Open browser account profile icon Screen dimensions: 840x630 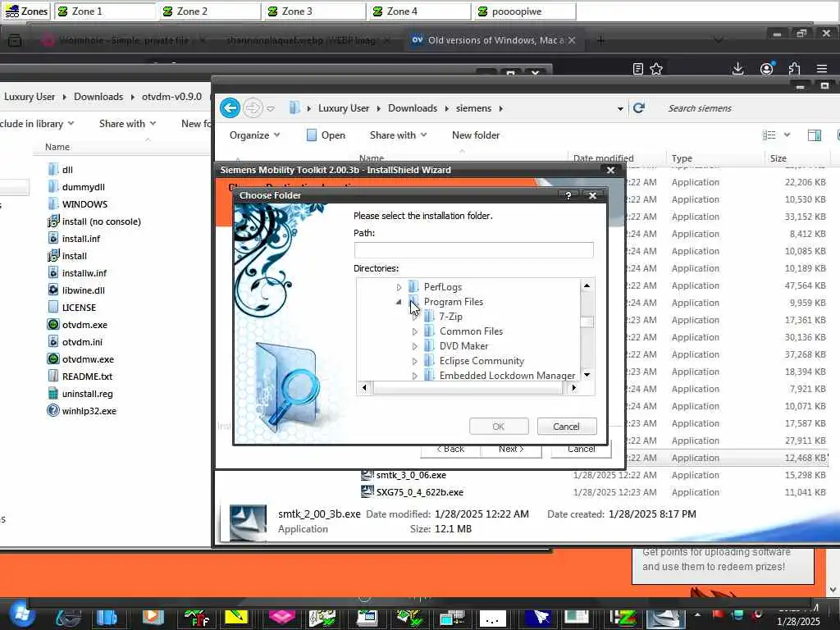767,69
